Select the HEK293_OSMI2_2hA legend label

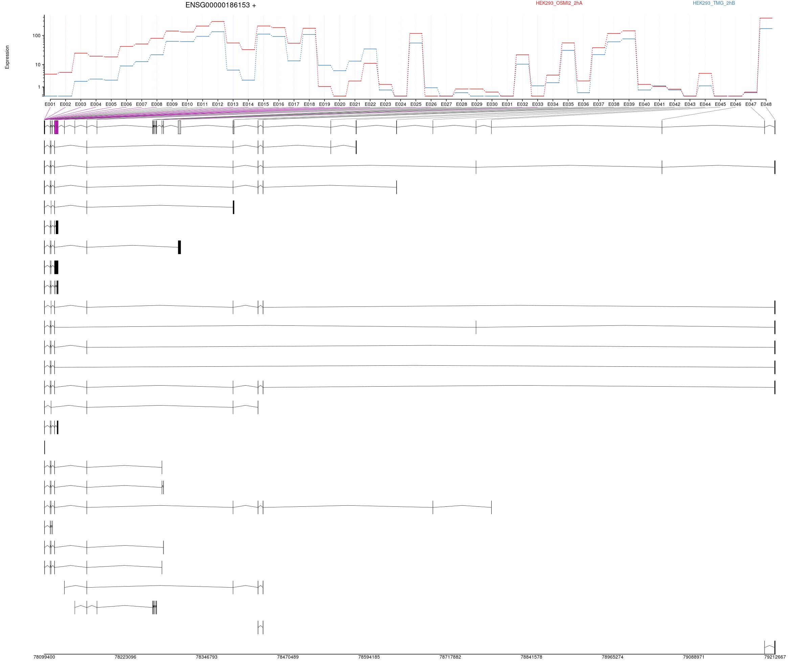559,3
